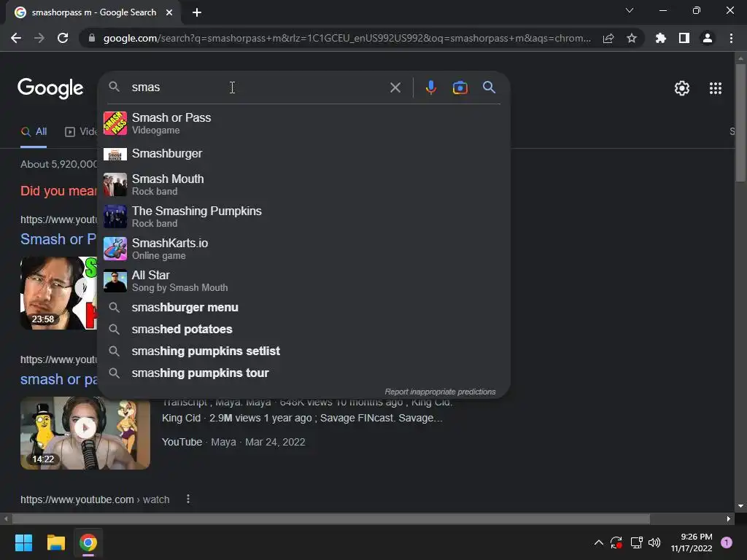The image size is (747, 560).
Task: Select All Star song suggestion
Action: coord(304,281)
